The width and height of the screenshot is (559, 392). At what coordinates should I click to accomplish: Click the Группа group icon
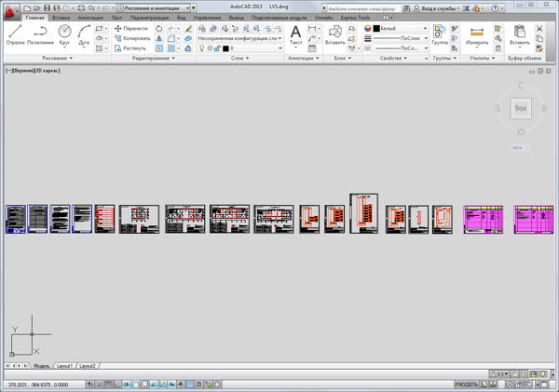point(440,35)
